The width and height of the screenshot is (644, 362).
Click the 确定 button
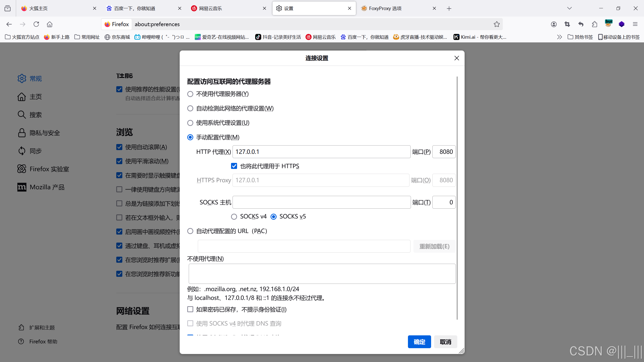(419, 342)
